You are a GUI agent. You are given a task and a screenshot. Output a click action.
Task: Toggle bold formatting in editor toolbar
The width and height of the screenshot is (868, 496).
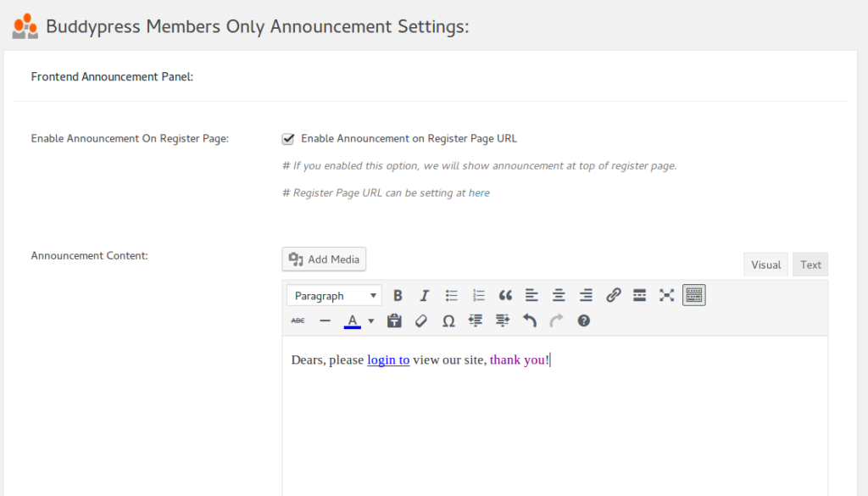398,295
